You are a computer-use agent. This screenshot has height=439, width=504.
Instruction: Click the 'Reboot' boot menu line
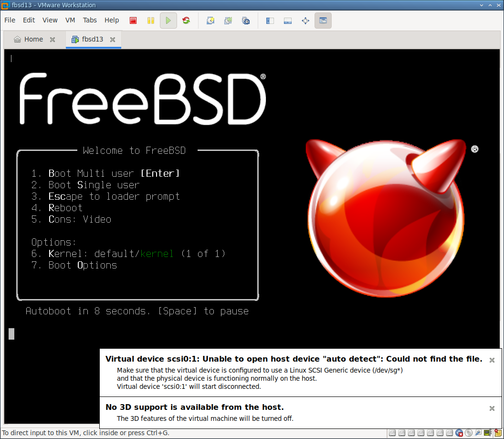pos(57,208)
